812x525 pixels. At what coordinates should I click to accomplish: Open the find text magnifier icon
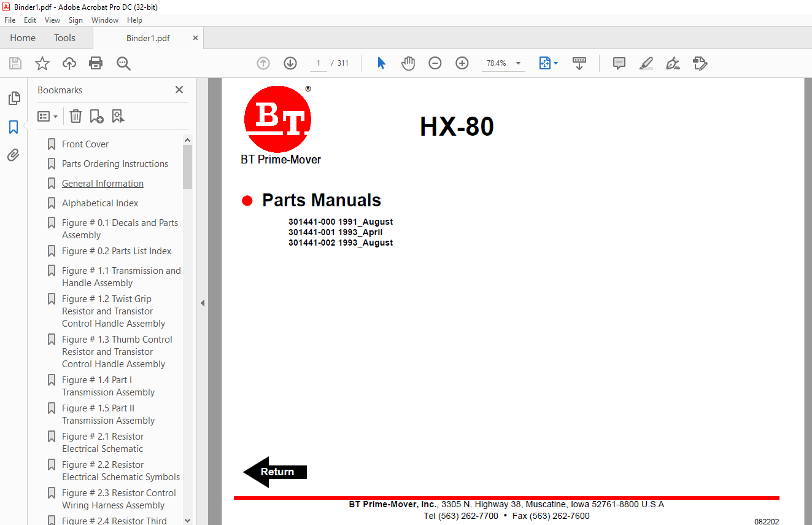tap(123, 63)
